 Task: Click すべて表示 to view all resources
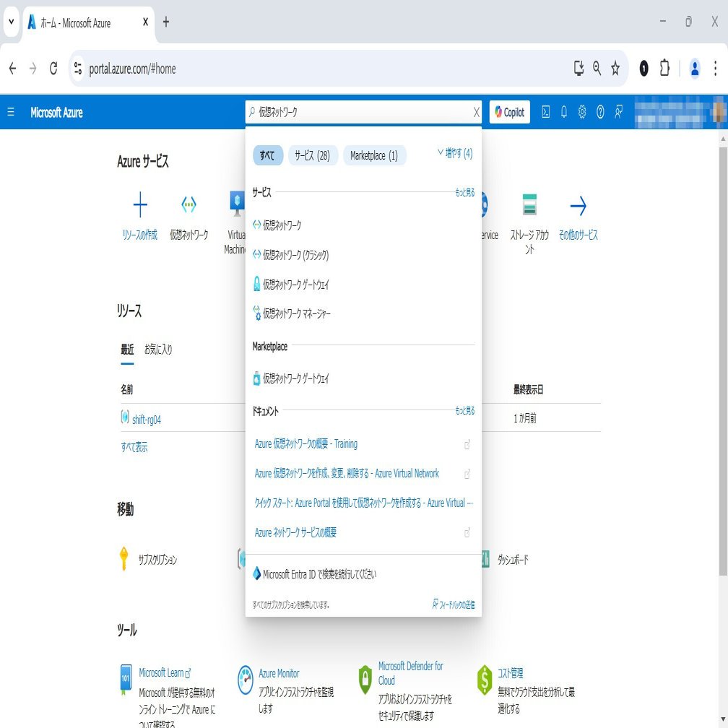coord(134,448)
